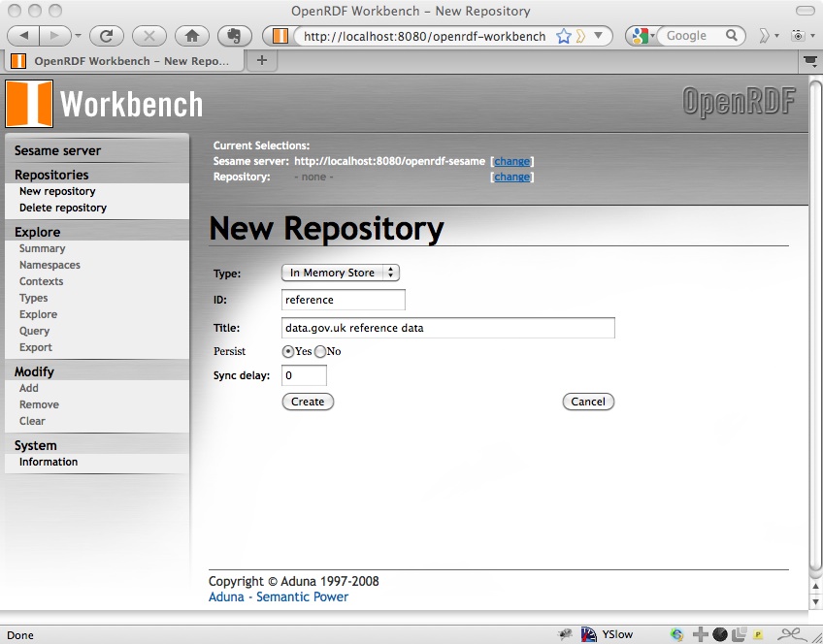This screenshot has height=644, width=823.
Task: Open the address bar history dropdown arrow
Action: [598, 36]
